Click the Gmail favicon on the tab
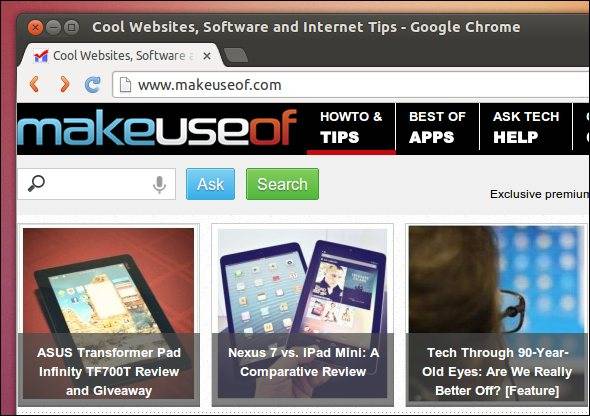Screen dimensions: 590x416 pyautogui.click(x=41, y=56)
